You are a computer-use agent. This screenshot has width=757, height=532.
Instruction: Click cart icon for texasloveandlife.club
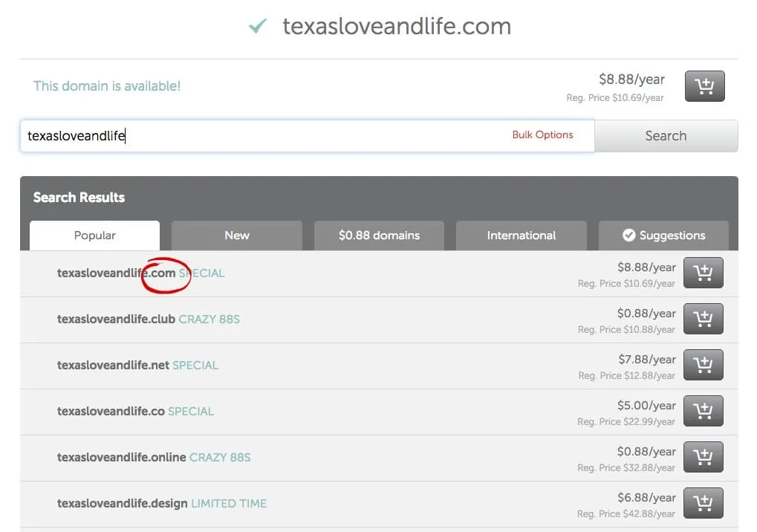coord(703,319)
